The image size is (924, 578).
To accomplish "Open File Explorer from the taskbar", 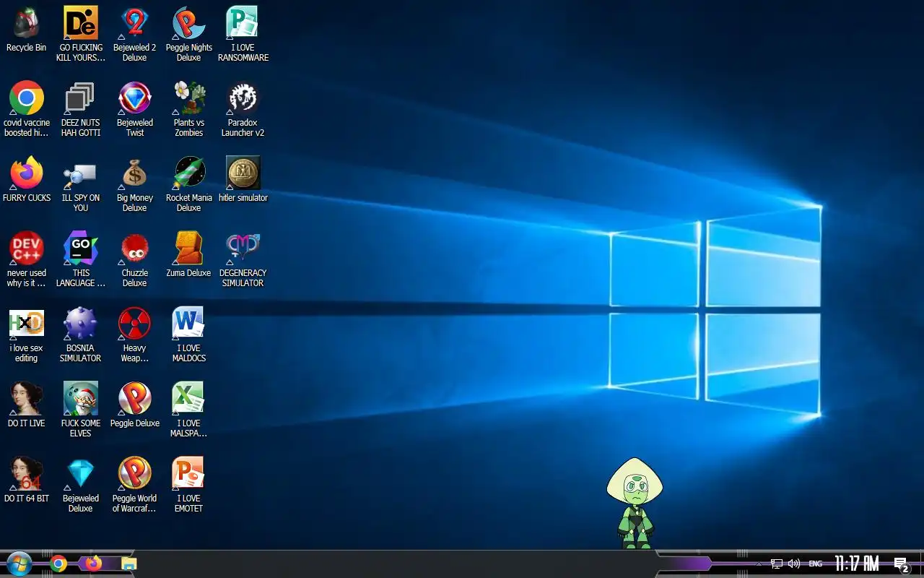I will (129, 564).
